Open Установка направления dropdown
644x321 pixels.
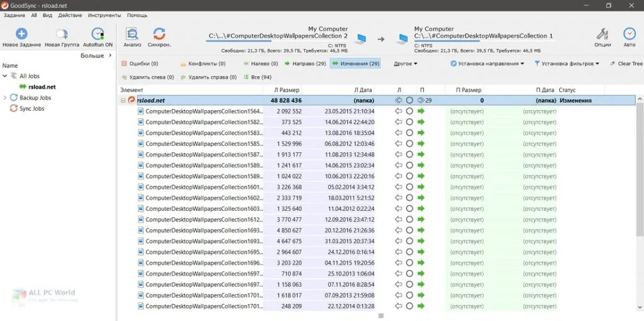(487, 64)
